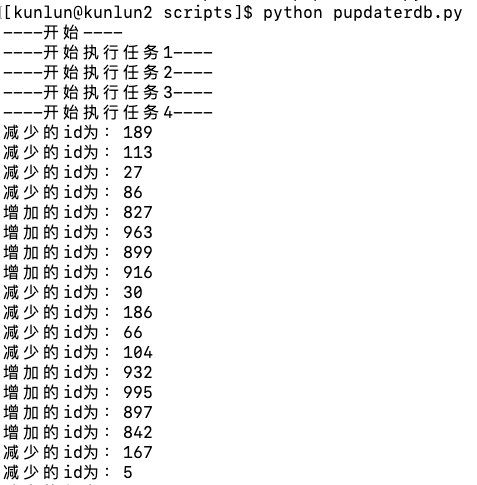477x485 pixels.
Task: Click the line reading 开始执行任务2
Action: point(108,73)
